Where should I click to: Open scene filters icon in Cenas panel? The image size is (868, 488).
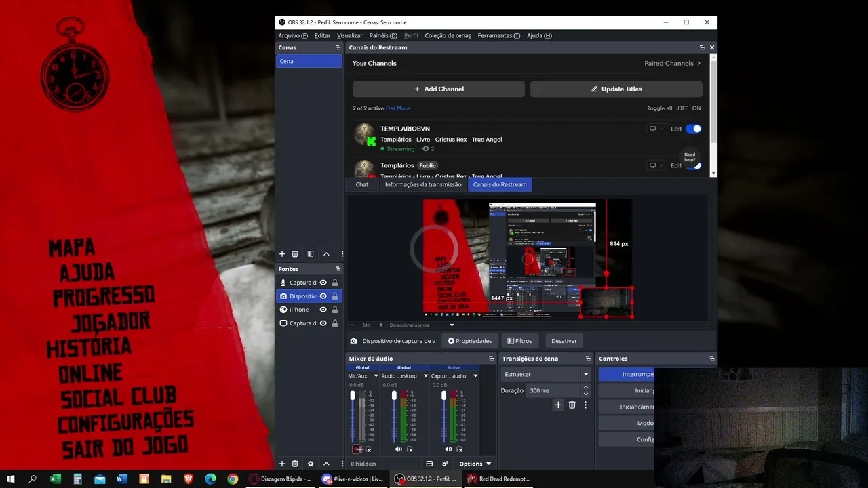click(311, 254)
